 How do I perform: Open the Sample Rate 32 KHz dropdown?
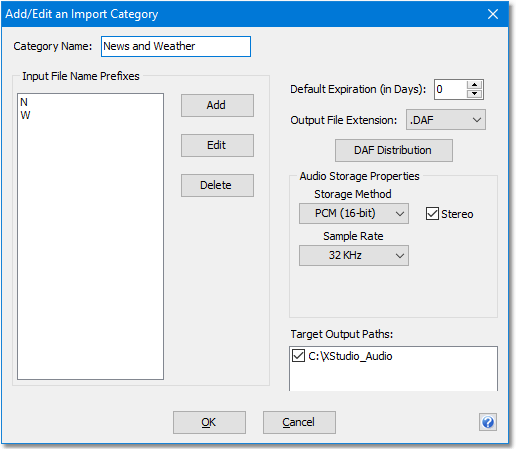coord(354,255)
